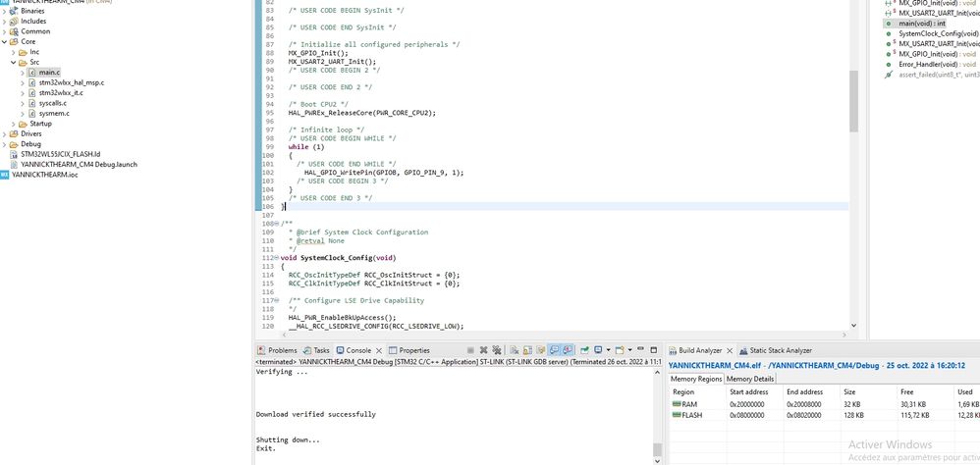Toggle show console when standard error changes
The image size is (980, 465).
click(x=568, y=350)
